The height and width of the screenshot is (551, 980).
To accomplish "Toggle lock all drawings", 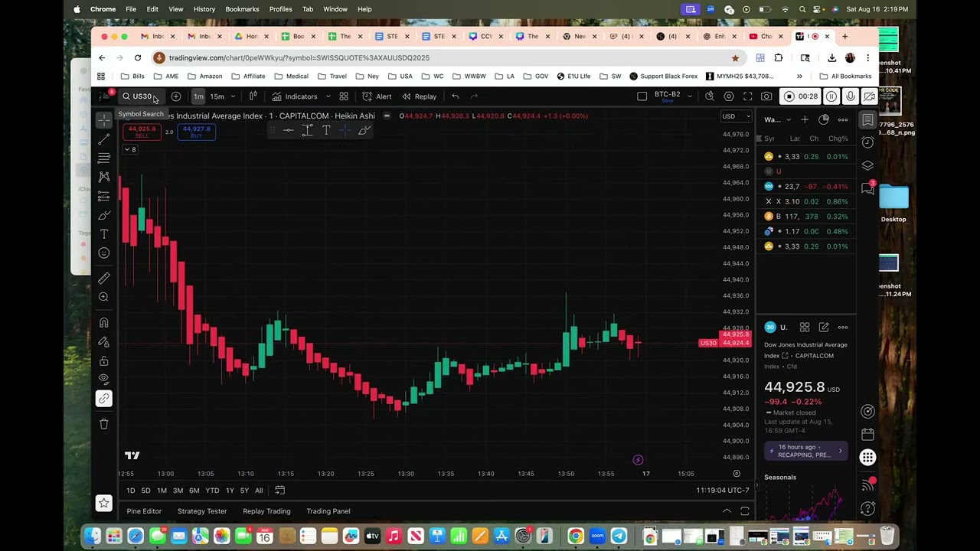I will click(104, 360).
